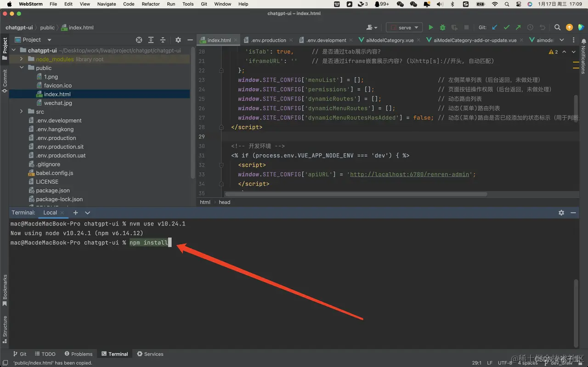This screenshot has width=588, height=367.
Task: Click the Project tree vertical scrollbar
Action: (x=193, y=113)
